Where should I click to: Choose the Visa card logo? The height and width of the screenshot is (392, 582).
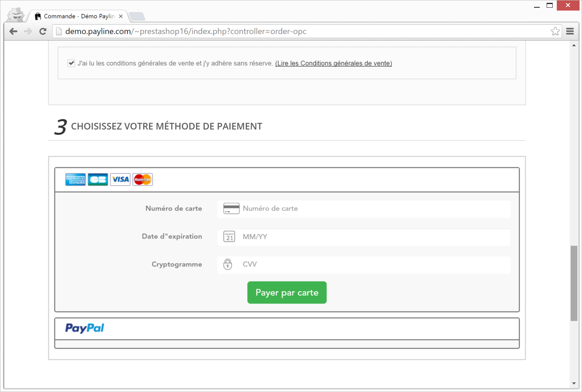(120, 180)
